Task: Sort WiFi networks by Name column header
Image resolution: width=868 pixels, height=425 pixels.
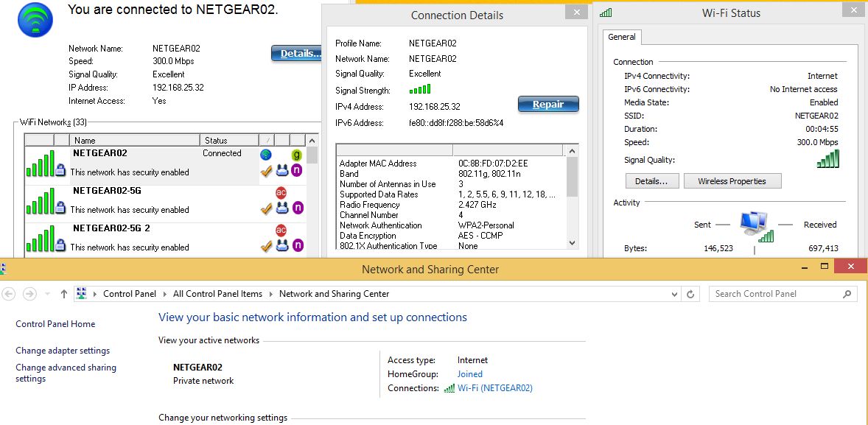Action: pyautogui.click(x=135, y=141)
